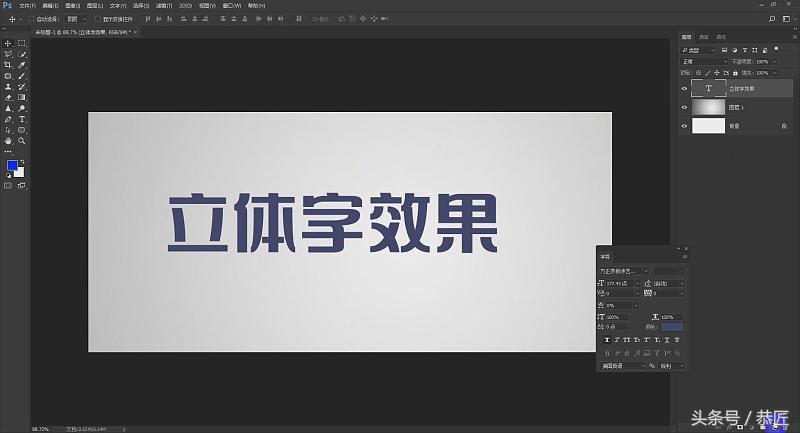800x433 pixels.
Task: Select the Zoom tool
Action: pyautogui.click(x=21, y=141)
